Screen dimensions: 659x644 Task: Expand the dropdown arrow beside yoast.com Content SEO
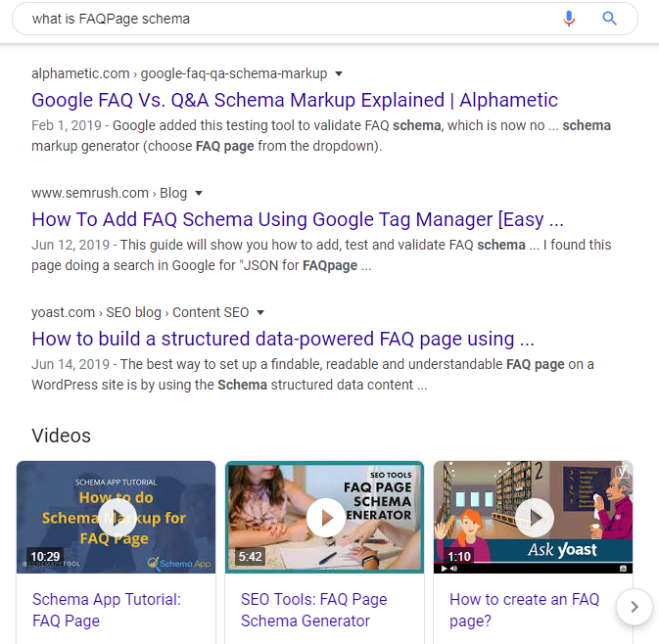(260, 312)
